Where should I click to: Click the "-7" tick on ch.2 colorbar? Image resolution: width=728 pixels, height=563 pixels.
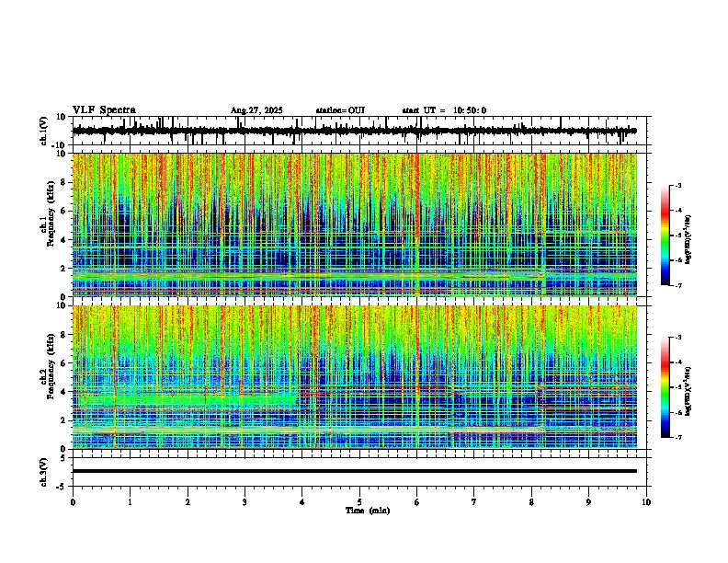click(678, 437)
